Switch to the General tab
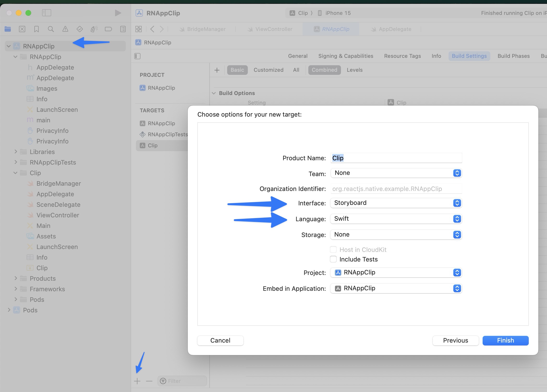 [x=298, y=56]
